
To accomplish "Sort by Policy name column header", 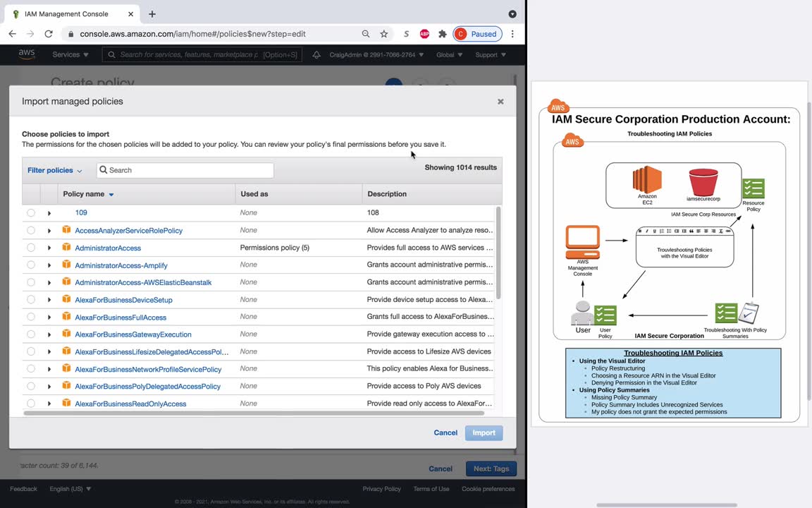I will tap(88, 194).
